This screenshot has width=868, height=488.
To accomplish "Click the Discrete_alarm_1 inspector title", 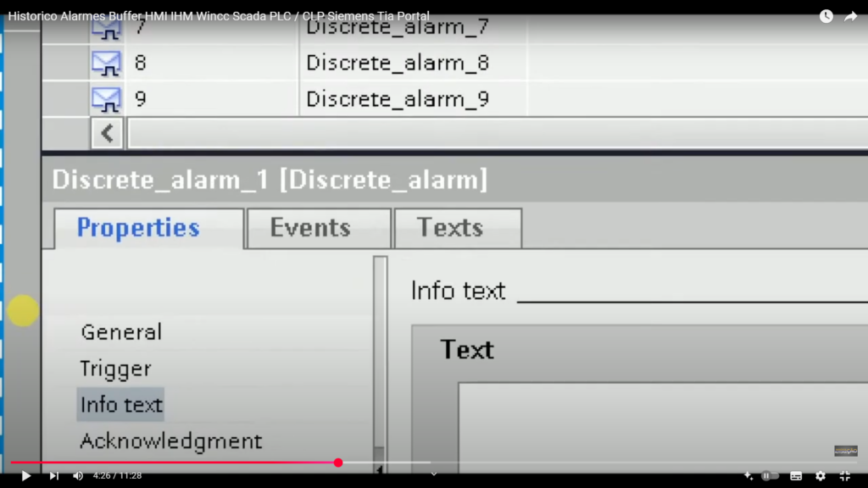I will pyautogui.click(x=270, y=180).
